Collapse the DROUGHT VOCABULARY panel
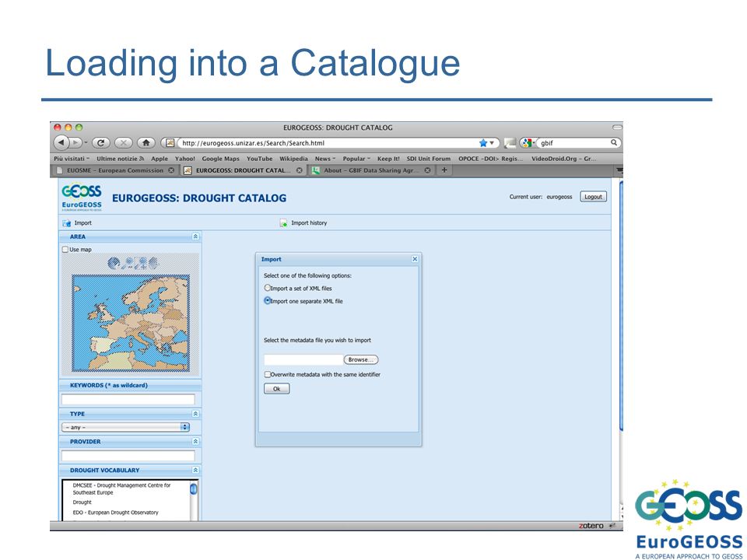747x560 pixels. [195, 470]
